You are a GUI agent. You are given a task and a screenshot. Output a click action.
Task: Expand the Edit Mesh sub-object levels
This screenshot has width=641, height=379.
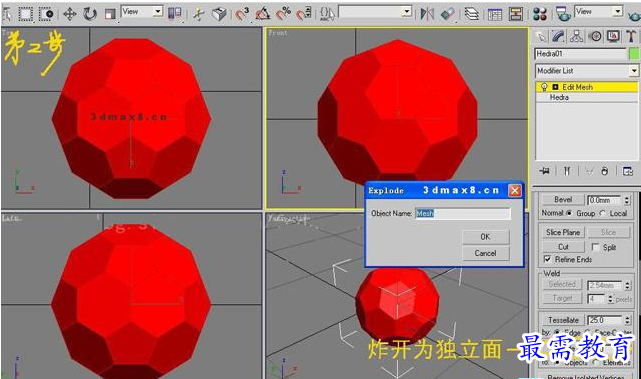click(x=555, y=87)
